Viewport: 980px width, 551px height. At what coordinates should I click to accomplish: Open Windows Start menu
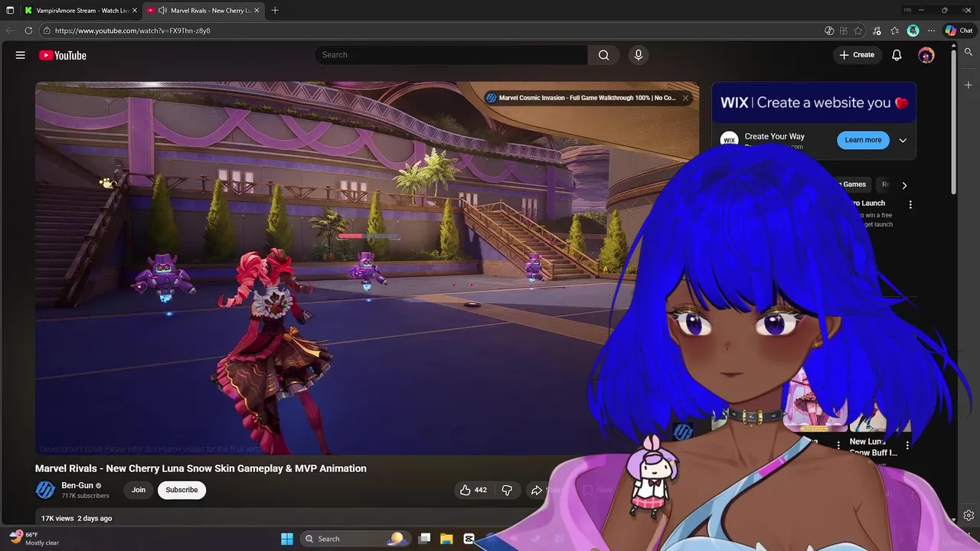tap(287, 539)
